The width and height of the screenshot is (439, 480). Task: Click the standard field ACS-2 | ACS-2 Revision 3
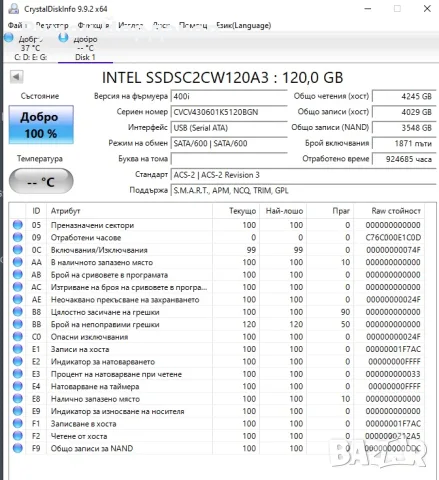pos(304,175)
